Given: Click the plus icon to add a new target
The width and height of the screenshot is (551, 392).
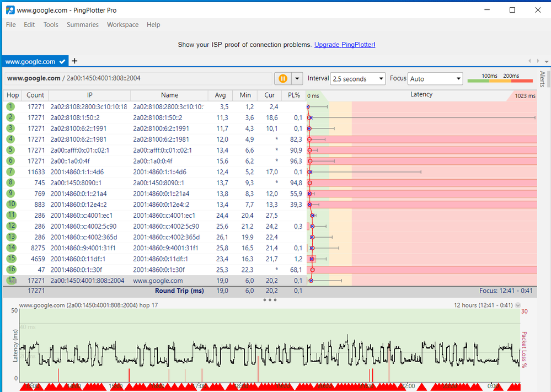Looking at the screenshot, I should point(74,61).
